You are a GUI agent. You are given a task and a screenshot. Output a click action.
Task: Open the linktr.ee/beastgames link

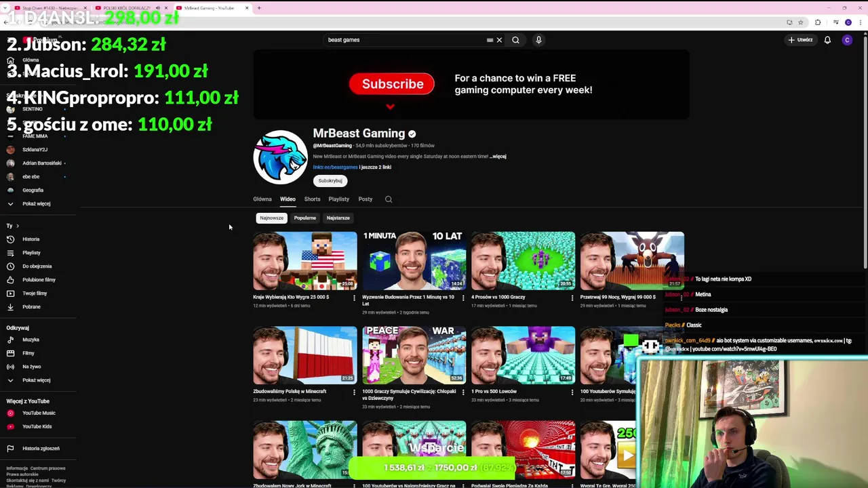(335, 167)
